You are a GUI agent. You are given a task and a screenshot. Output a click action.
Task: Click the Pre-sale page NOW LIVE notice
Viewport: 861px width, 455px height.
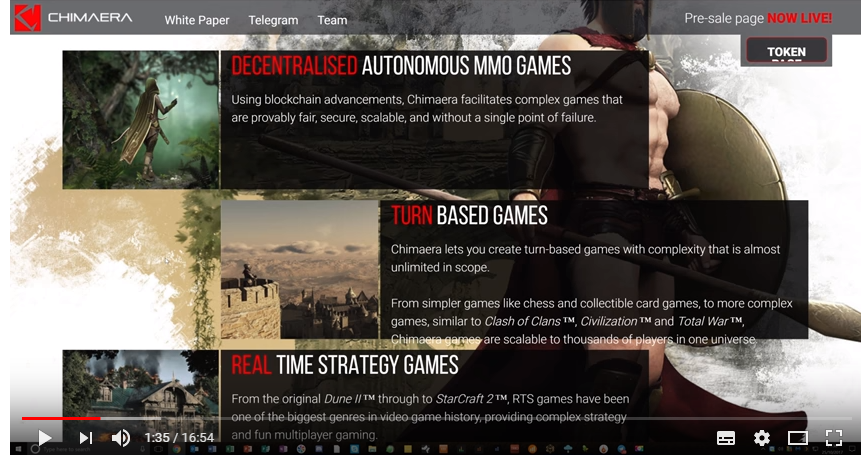[758, 18]
